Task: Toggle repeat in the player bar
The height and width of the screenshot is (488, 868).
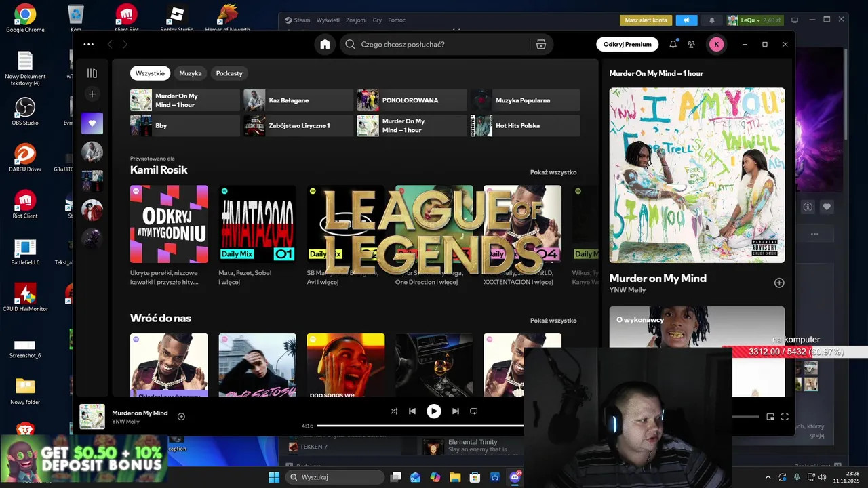Action: click(x=474, y=411)
